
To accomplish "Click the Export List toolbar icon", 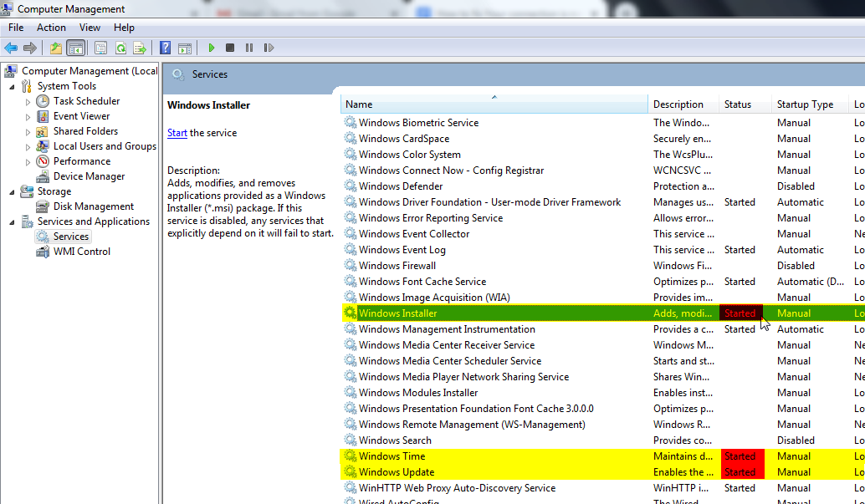I will point(140,48).
